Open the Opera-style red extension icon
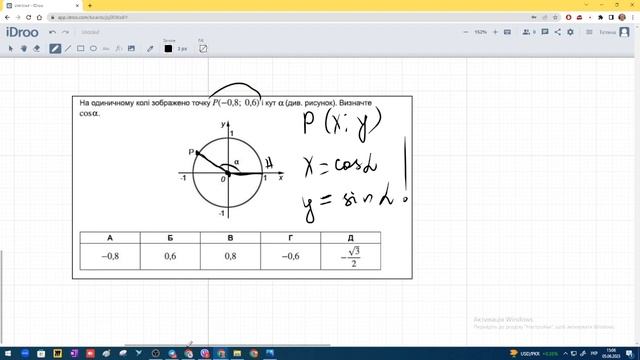640x360 pixels. click(569, 17)
